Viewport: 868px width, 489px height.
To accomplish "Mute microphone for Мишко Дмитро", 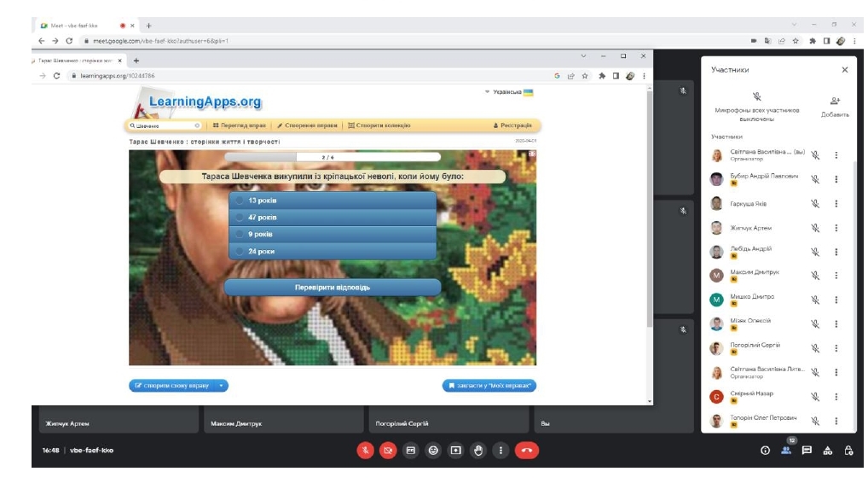I will pyautogui.click(x=815, y=300).
